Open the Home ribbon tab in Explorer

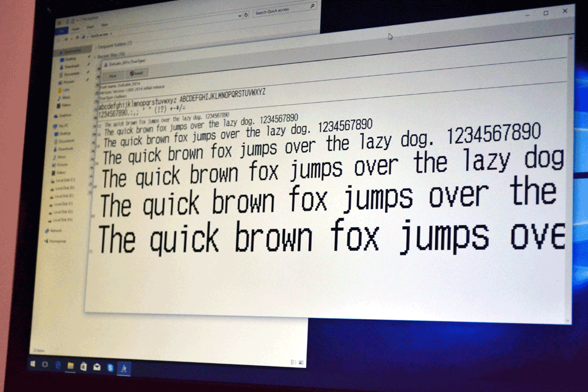point(75,29)
